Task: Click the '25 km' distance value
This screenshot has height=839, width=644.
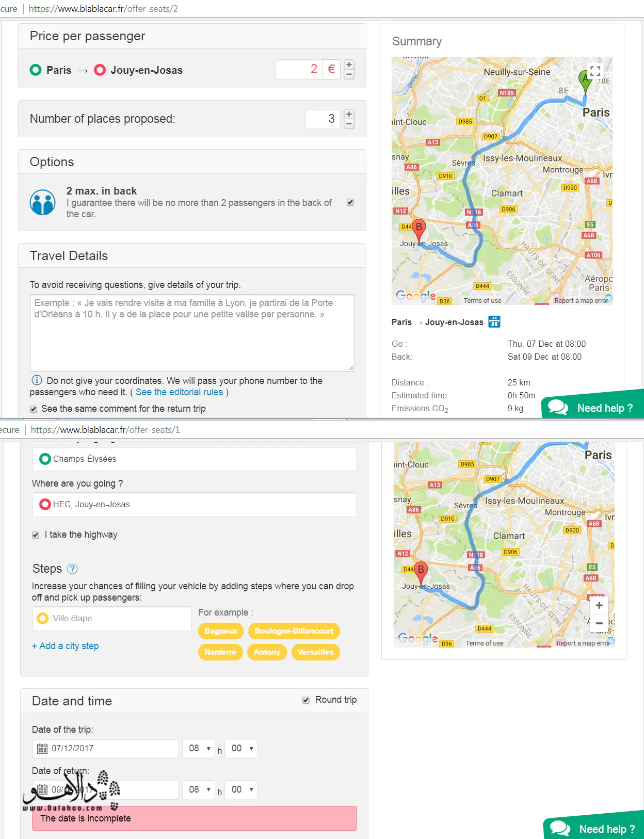Action: tap(519, 382)
